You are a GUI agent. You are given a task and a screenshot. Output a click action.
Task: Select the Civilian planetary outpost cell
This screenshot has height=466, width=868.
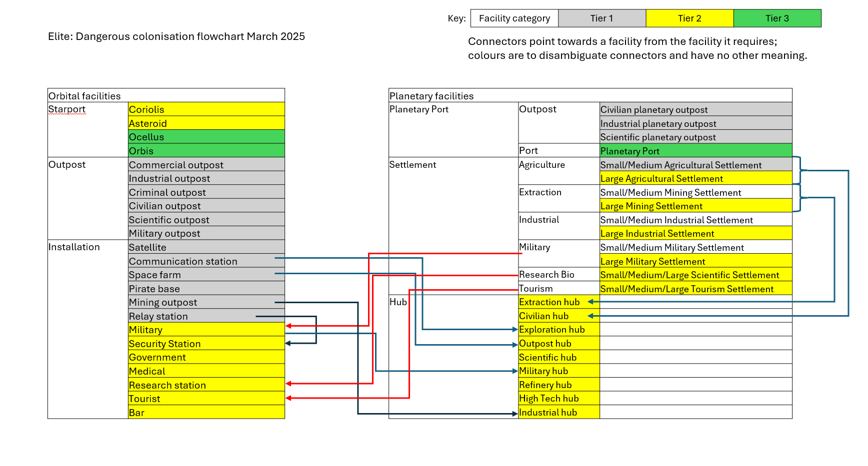click(696, 109)
